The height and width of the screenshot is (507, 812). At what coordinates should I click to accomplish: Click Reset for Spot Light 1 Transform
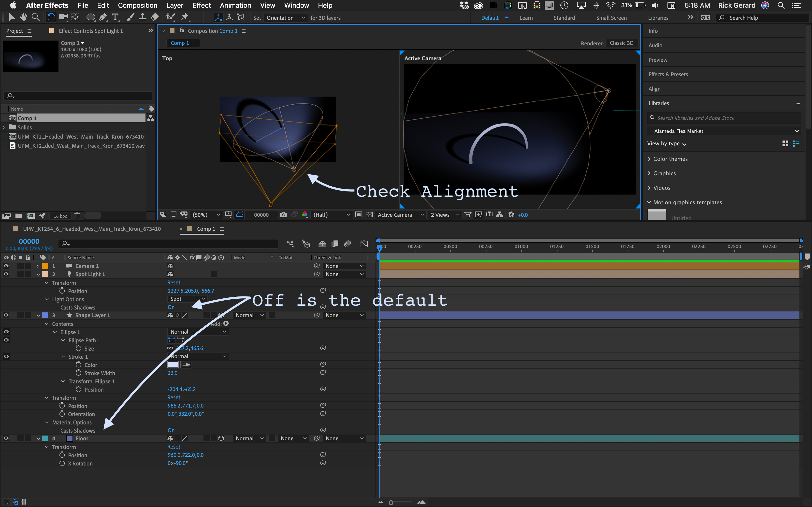[x=174, y=283]
